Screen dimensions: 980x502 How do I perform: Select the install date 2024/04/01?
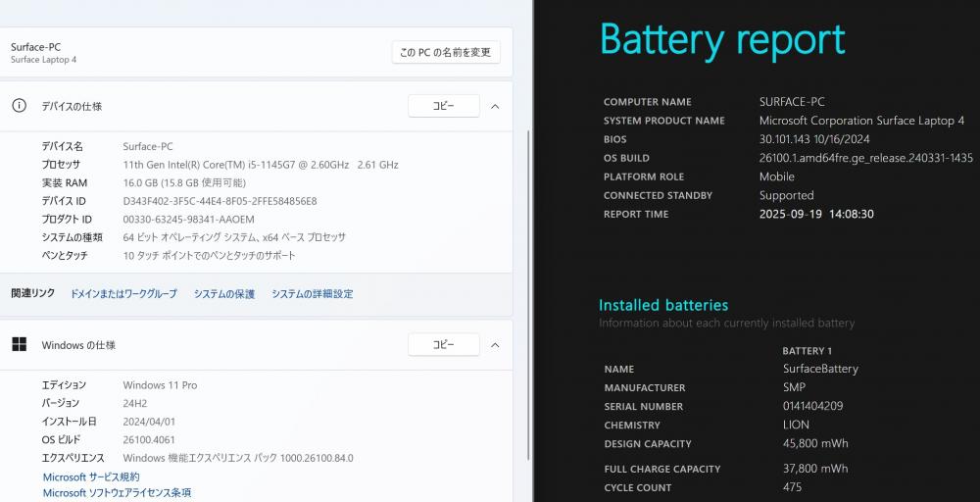coord(149,422)
